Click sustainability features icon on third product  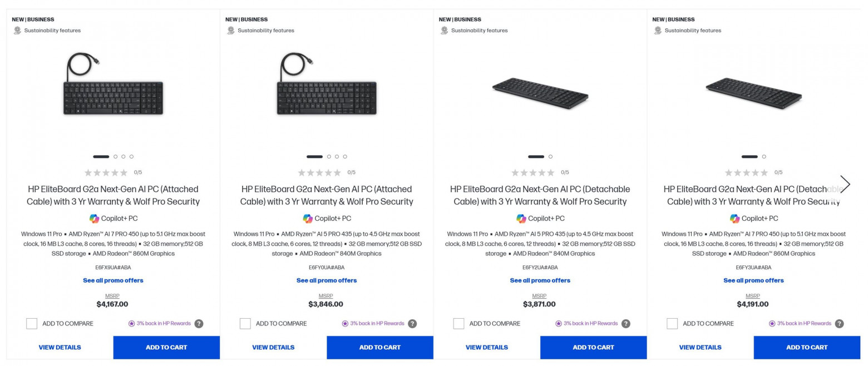click(444, 30)
